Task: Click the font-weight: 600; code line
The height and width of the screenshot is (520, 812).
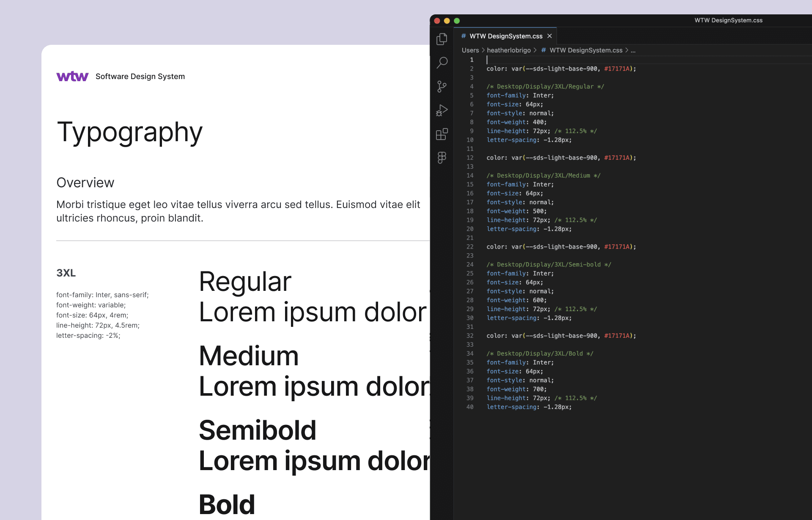Action: (516, 300)
